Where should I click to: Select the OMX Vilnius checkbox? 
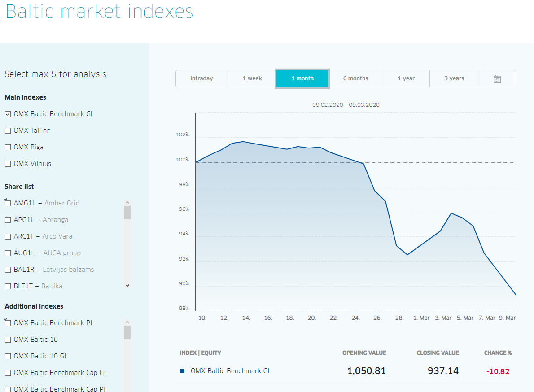[8, 164]
